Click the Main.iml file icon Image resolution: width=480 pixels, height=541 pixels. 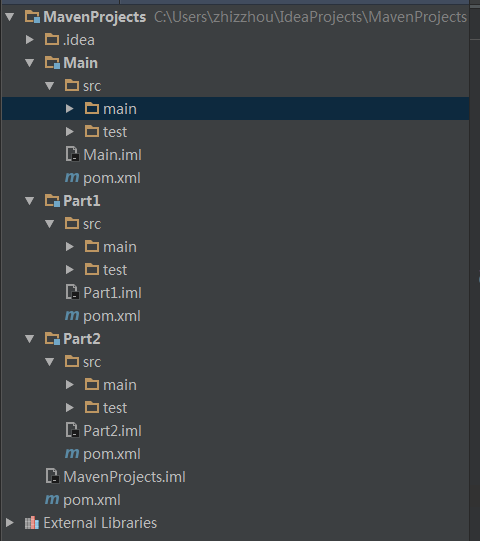[x=72, y=154]
